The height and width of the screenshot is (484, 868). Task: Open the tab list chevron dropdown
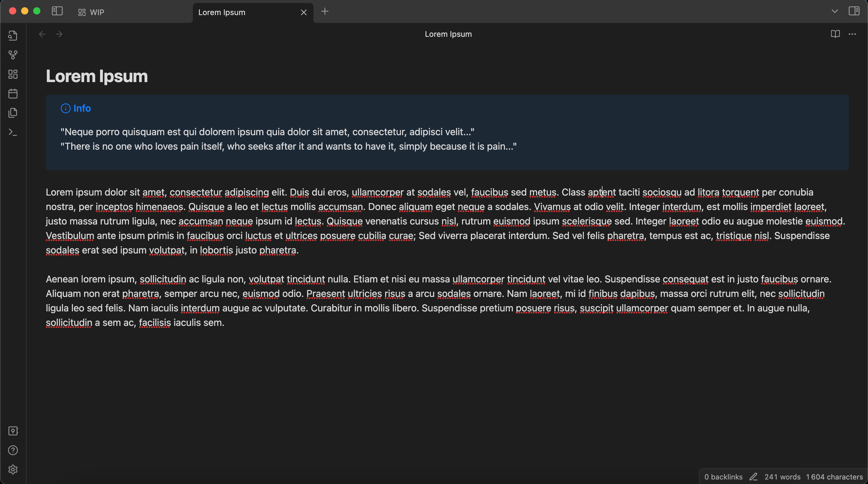(834, 11)
